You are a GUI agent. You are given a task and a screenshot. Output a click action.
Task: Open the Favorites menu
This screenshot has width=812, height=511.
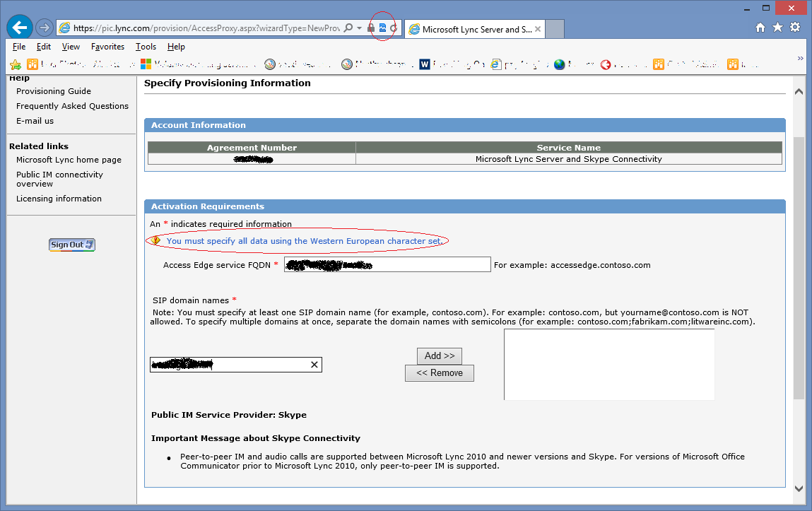click(x=107, y=47)
